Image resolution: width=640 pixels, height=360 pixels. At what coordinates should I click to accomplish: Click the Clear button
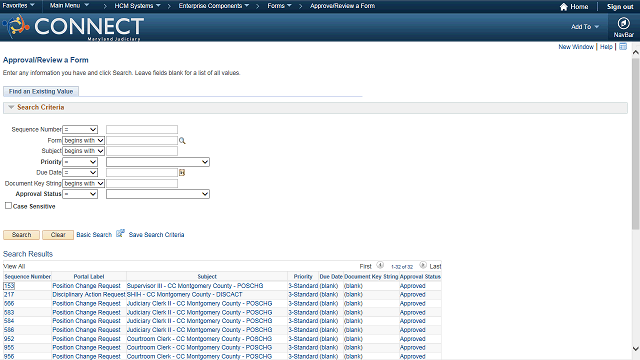(58, 235)
